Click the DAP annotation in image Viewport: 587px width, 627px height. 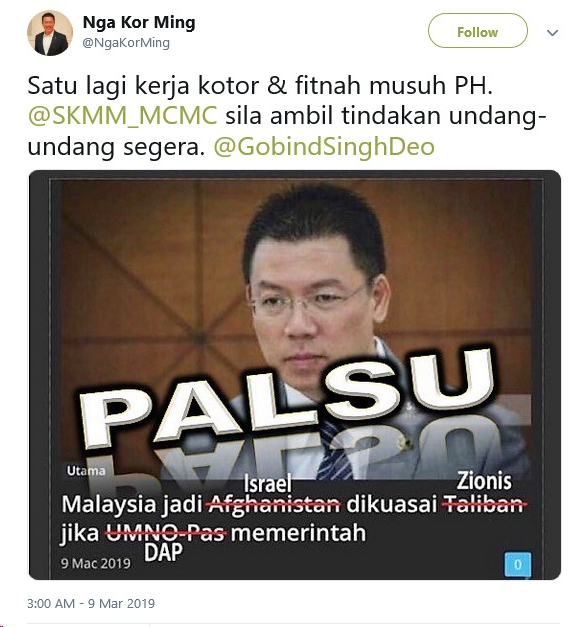pyautogui.click(x=163, y=553)
